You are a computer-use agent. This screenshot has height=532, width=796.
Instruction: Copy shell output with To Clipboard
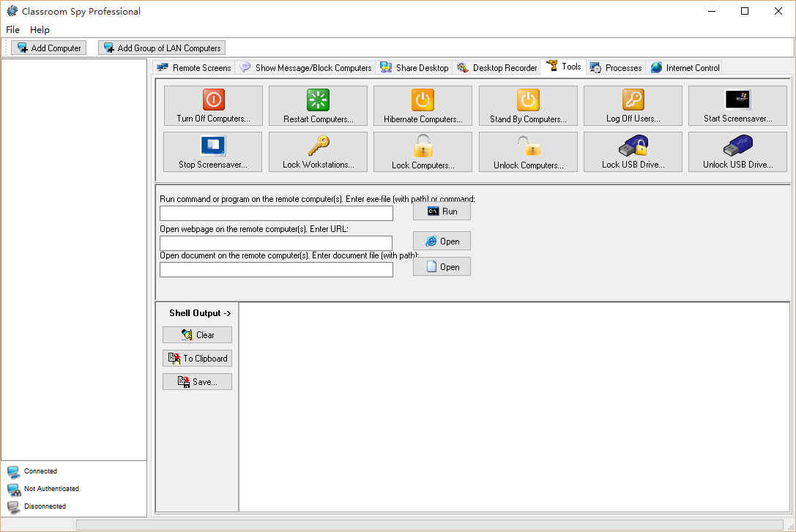(x=197, y=359)
